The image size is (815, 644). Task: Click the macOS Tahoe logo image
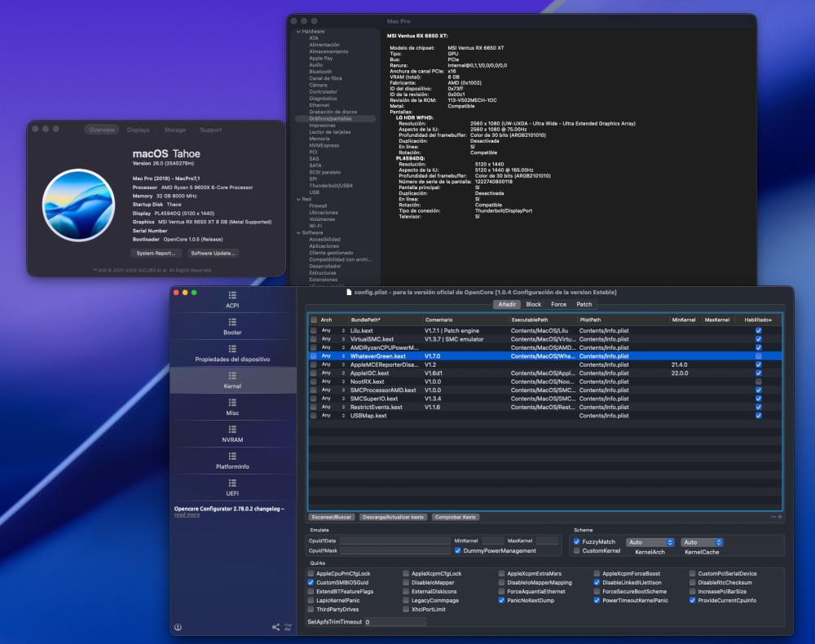click(78, 205)
